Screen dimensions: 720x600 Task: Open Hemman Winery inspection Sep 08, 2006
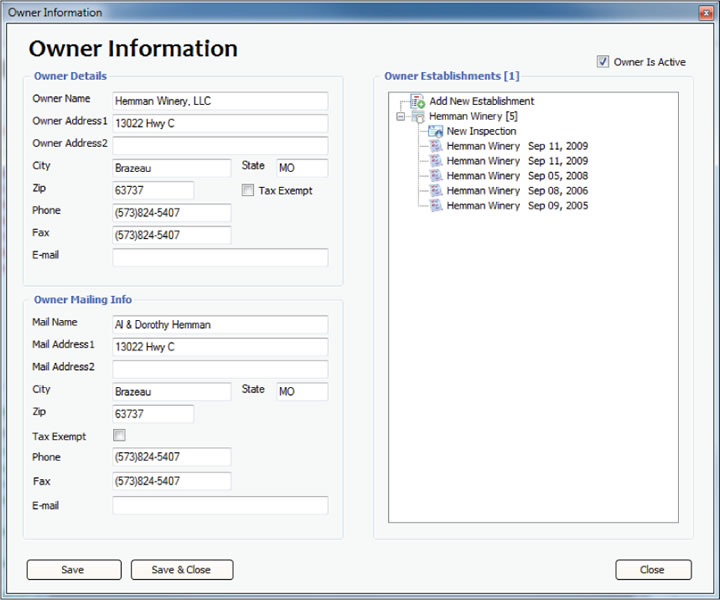[517, 191]
